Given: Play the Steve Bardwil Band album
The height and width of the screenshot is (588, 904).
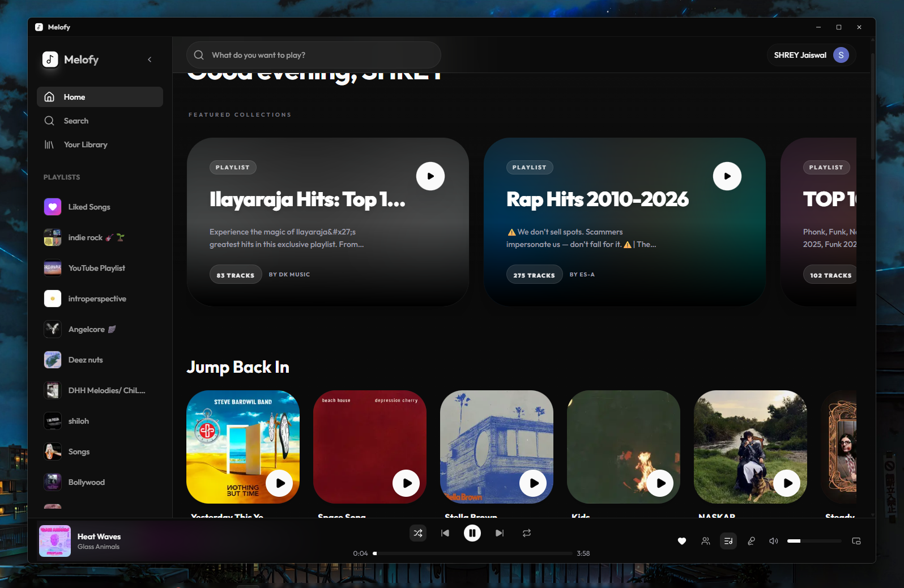Looking at the screenshot, I should [280, 483].
